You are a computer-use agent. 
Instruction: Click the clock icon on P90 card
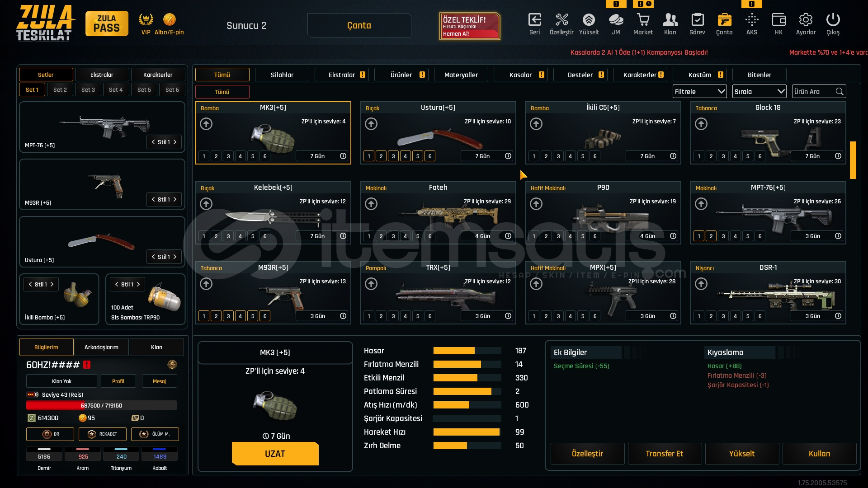click(x=673, y=236)
